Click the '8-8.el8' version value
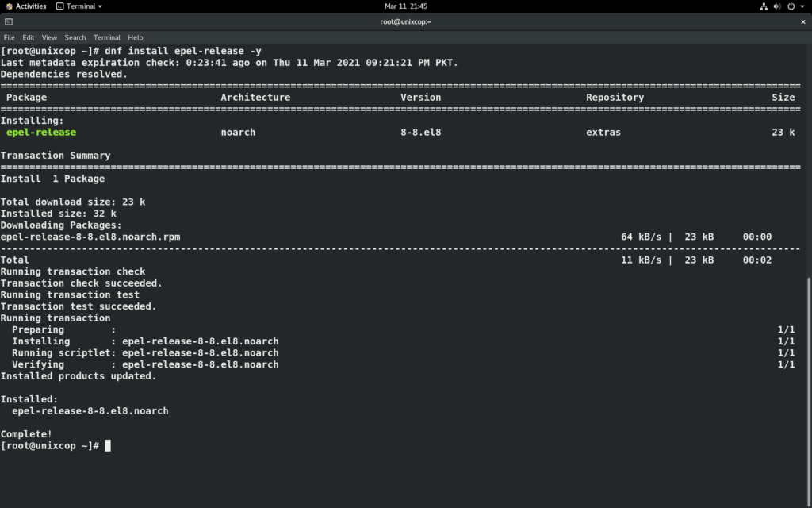 click(x=420, y=133)
